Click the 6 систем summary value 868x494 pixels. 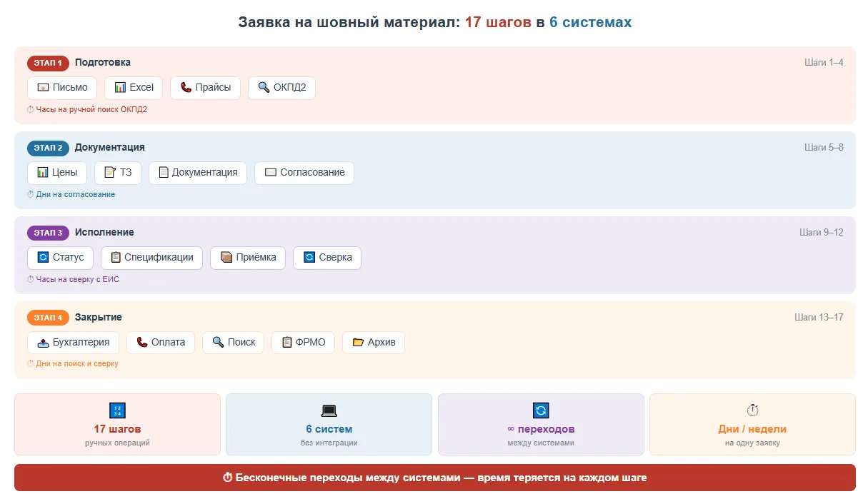click(x=329, y=430)
